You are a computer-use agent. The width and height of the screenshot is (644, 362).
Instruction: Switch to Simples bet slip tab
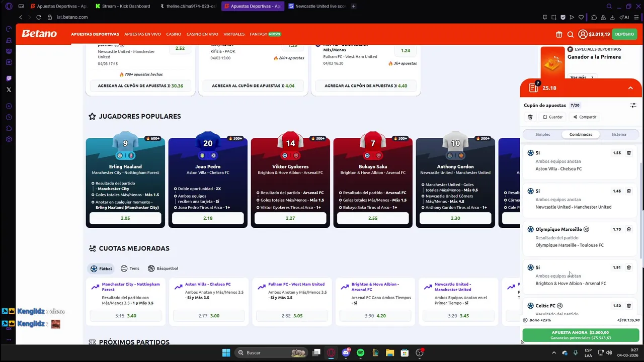pos(543,134)
